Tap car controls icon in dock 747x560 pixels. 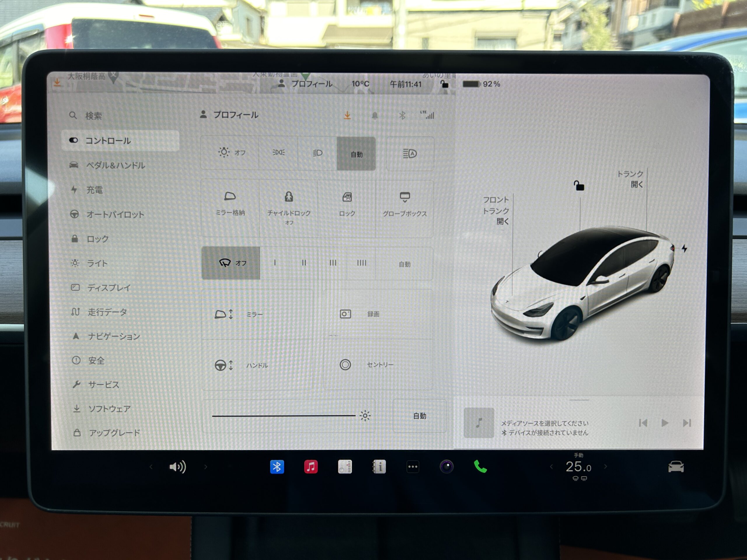click(x=676, y=467)
